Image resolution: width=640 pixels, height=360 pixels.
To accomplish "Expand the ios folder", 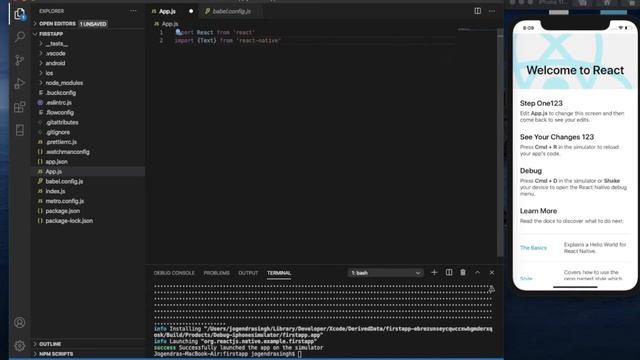I will 49,73.
